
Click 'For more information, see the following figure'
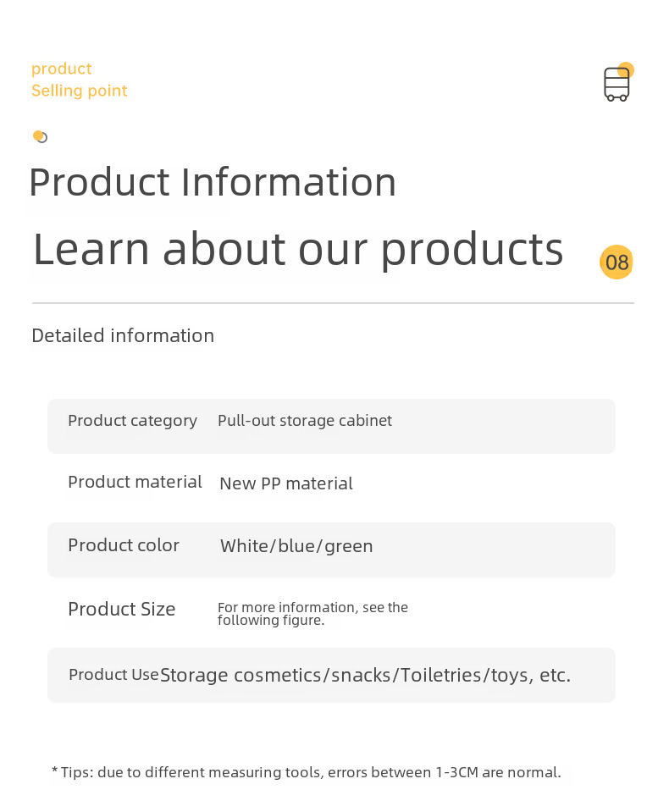(x=312, y=614)
